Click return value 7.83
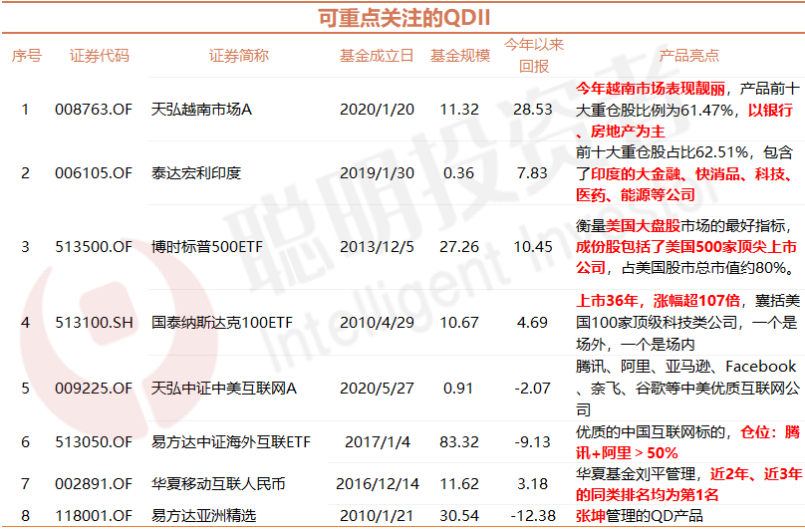The image size is (805, 532). pos(532,173)
